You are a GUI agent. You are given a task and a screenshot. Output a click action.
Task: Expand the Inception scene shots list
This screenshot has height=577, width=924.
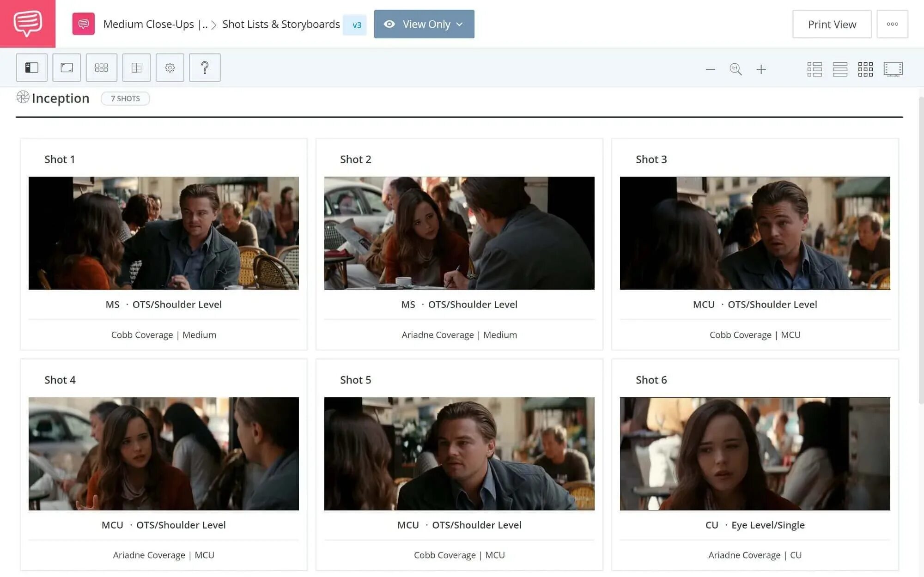tap(22, 98)
